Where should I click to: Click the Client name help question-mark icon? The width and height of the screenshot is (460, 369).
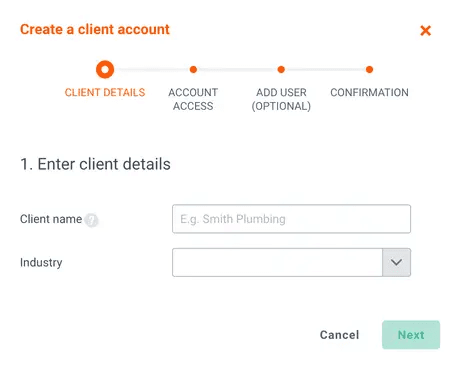tap(91, 220)
